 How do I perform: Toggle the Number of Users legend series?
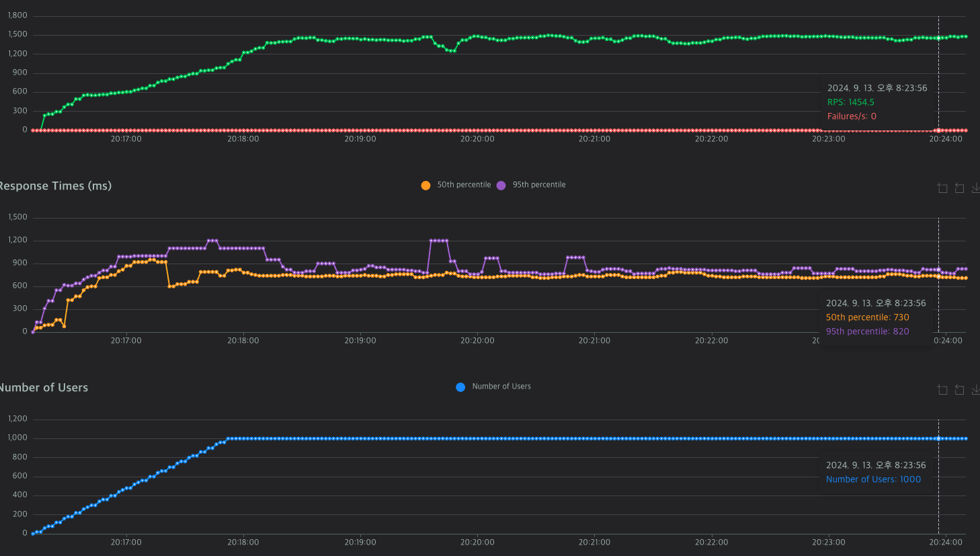point(493,387)
